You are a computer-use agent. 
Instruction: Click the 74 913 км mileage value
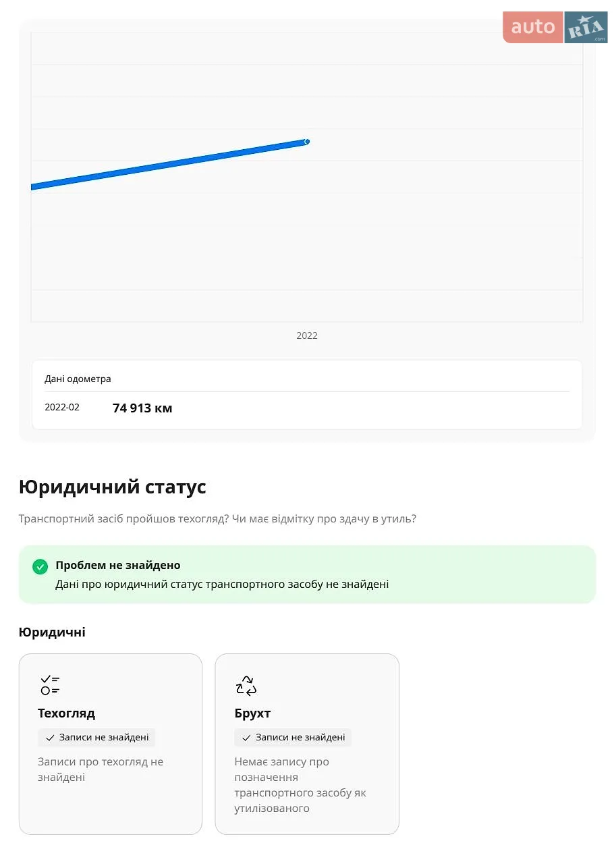(142, 408)
